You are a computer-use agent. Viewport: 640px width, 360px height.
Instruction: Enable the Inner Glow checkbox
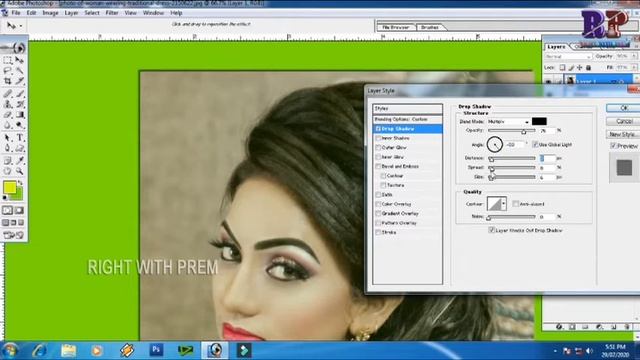pos(378,157)
